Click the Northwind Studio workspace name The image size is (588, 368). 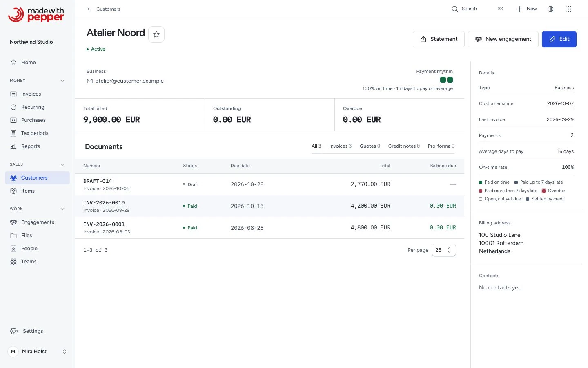[x=31, y=42]
